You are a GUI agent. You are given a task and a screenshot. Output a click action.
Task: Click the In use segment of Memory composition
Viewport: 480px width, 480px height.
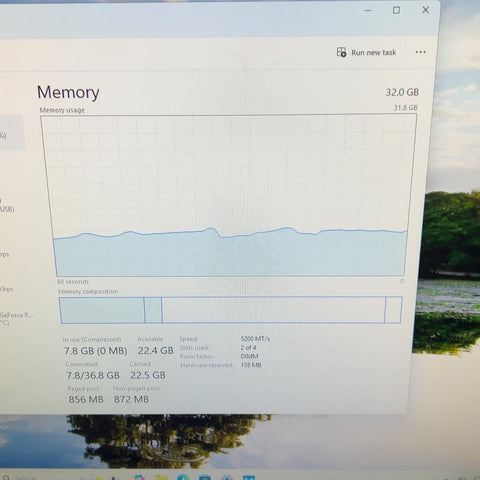click(102, 310)
